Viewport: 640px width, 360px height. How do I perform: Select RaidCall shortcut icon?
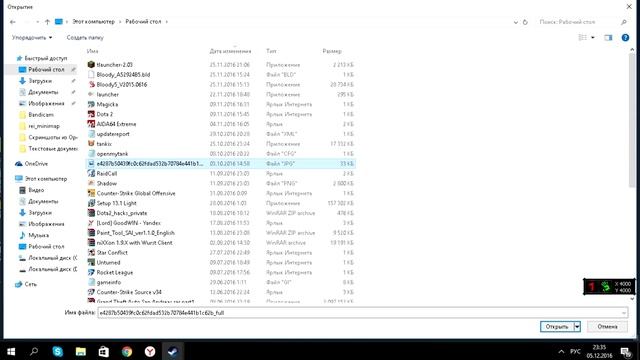tap(91, 173)
